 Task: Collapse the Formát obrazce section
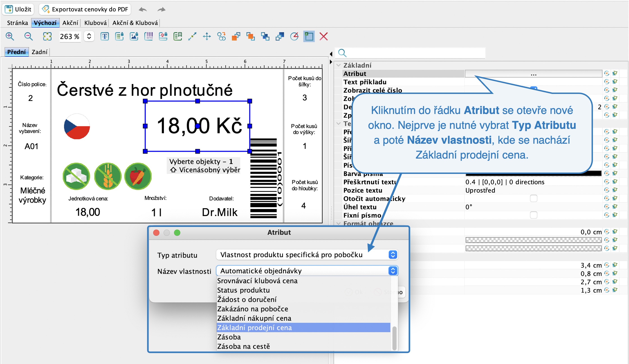tap(338, 223)
